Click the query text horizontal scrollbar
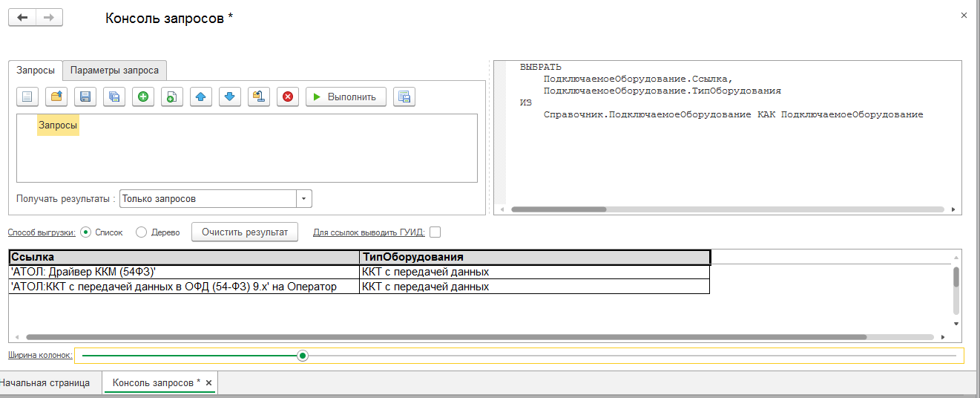The width and height of the screenshot is (980, 398). [x=559, y=209]
